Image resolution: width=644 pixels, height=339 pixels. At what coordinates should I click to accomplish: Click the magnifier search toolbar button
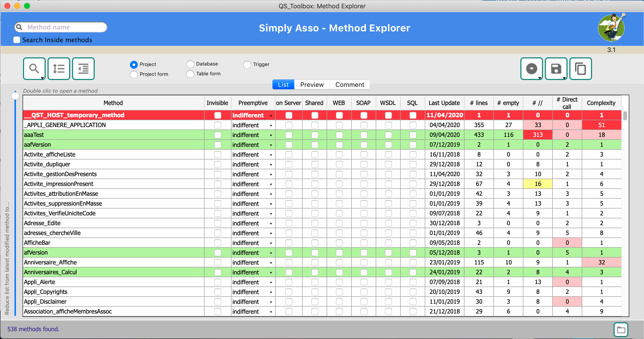34,69
